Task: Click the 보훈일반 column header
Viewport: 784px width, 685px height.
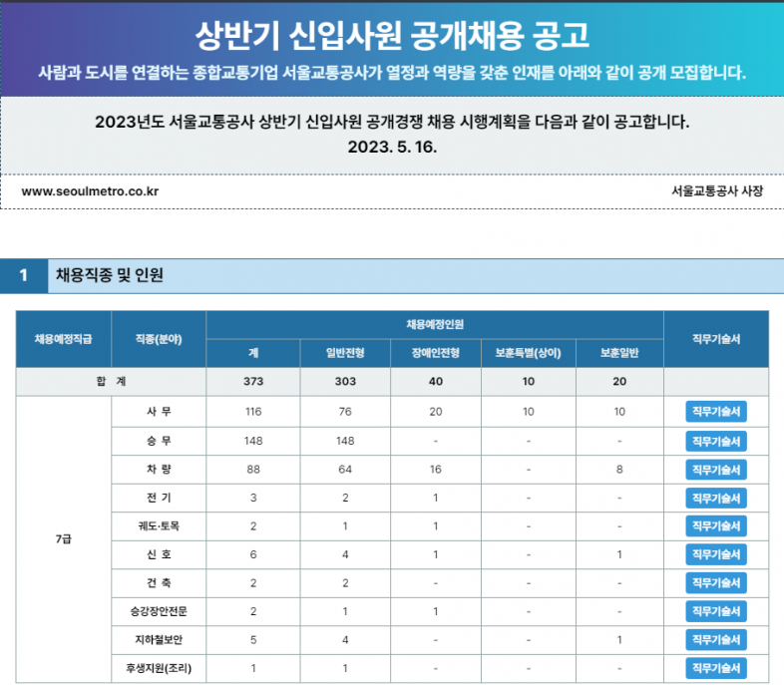Action: click(619, 353)
